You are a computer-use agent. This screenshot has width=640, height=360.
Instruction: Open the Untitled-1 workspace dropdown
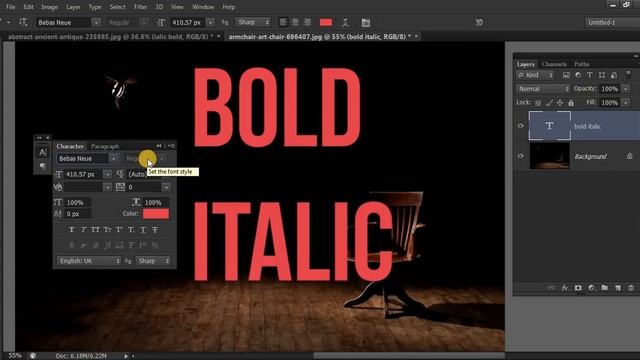click(612, 22)
